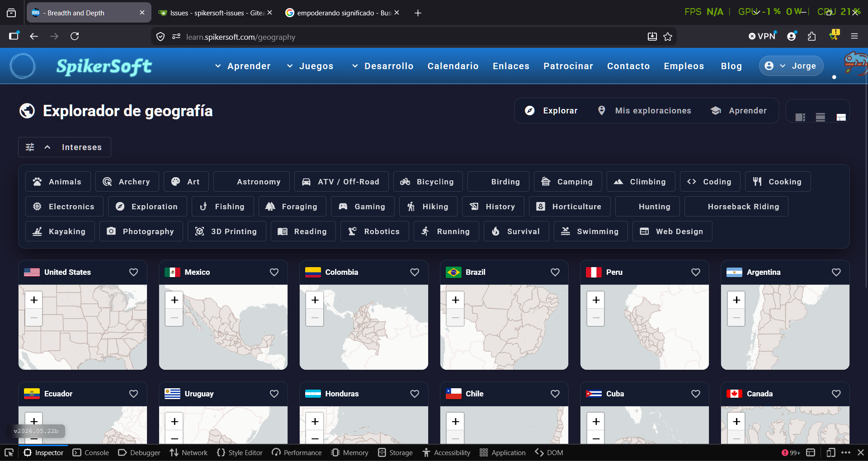This screenshot has width=868, height=461.
Task: Install the site as an app from the address bar
Action: [x=652, y=37]
